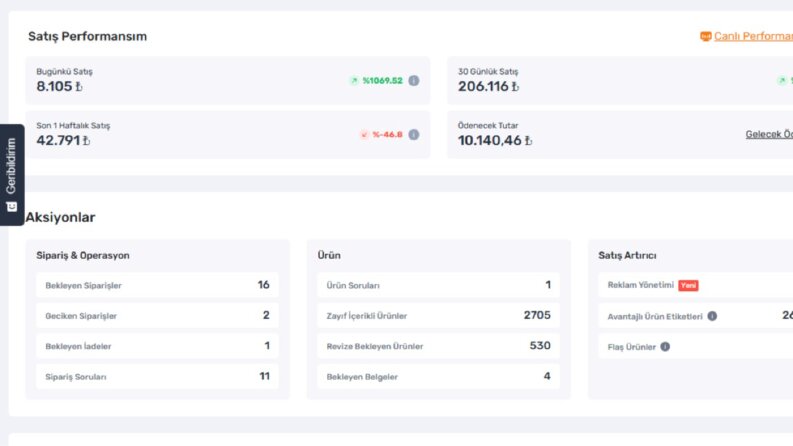This screenshot has height=446, width=793.
Task: Click the Ödenecek Tutar value 10.140,46
Action: pos(495,140)
